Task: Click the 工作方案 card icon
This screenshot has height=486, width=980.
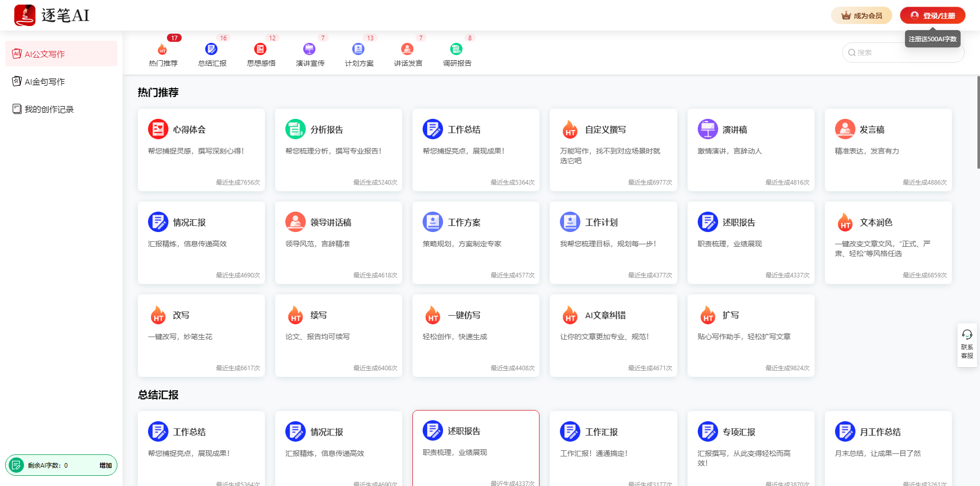Action: tap(433, 222)
